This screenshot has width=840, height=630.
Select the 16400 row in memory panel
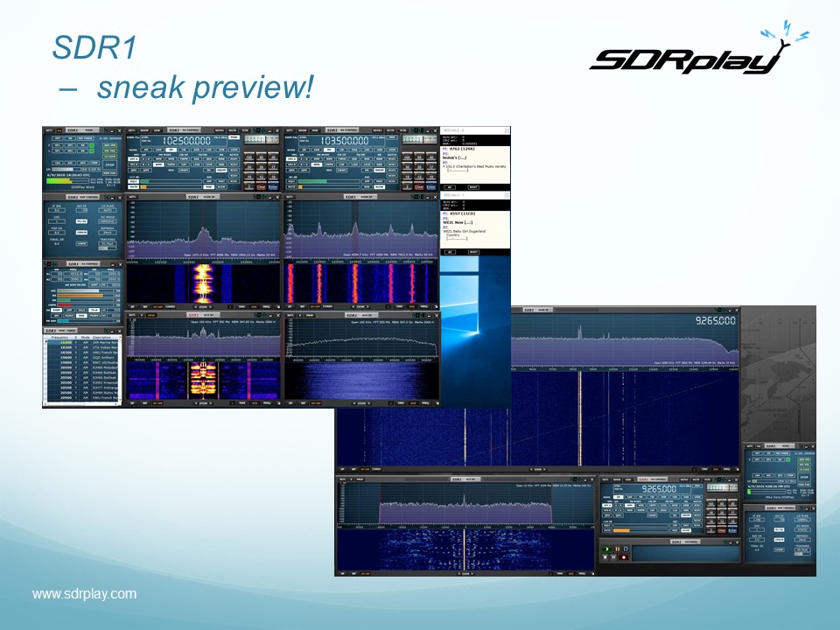pyautogui.click(x=83, y=342)
